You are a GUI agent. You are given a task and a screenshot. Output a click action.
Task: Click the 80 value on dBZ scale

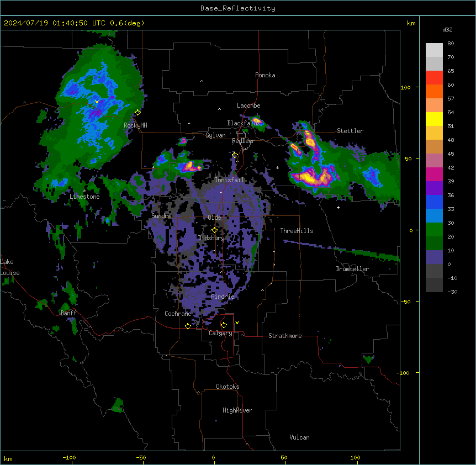[x=451, y=44]
